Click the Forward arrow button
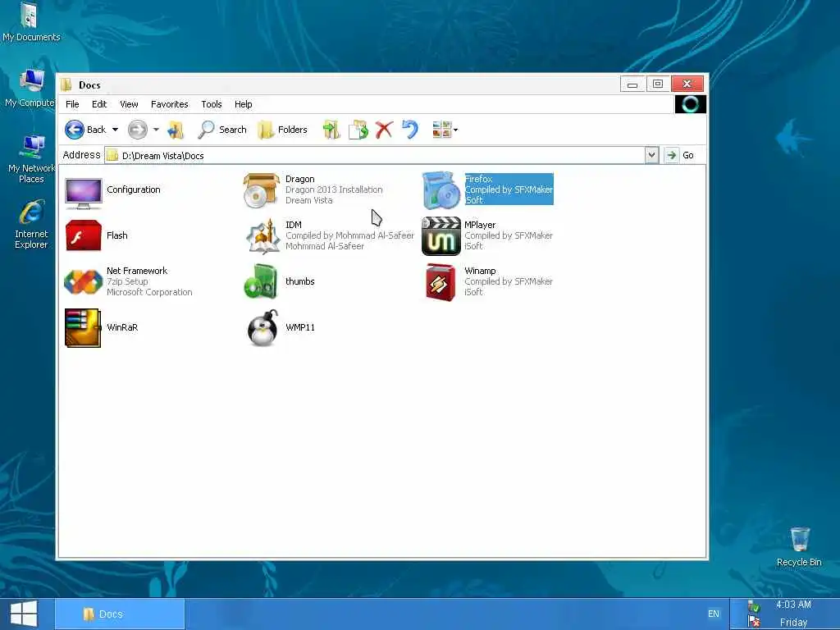The height and width of the screenshot is (630, 840). [138, 130]
